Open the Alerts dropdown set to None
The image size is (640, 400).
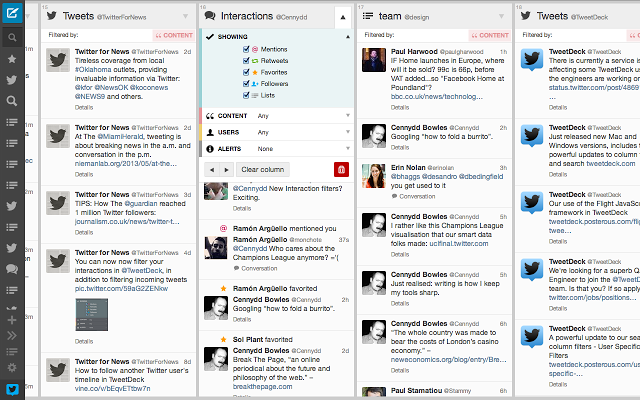tap(300, 148)
